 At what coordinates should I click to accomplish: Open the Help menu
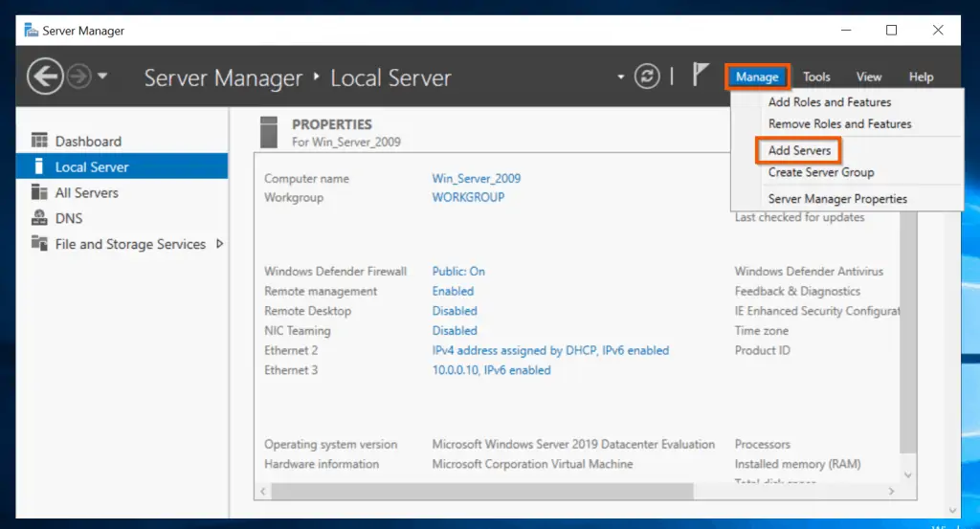pyautogui.click(x=921, y=77)
